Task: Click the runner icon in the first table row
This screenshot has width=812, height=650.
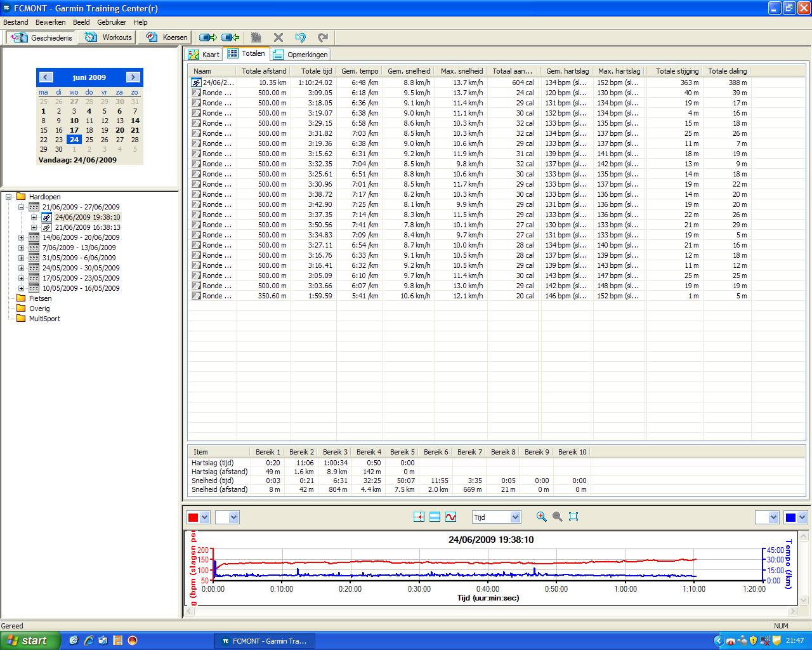Action: (x=197, y=83)
